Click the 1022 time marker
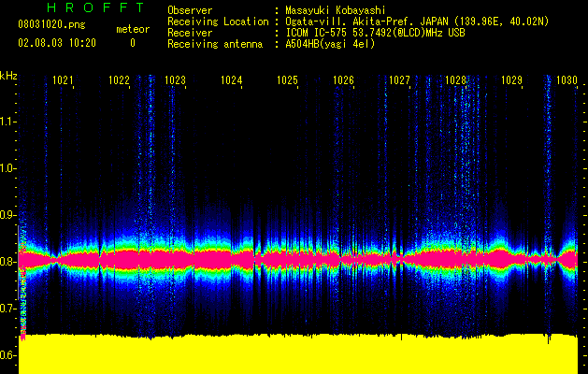 tap(119, 80)
